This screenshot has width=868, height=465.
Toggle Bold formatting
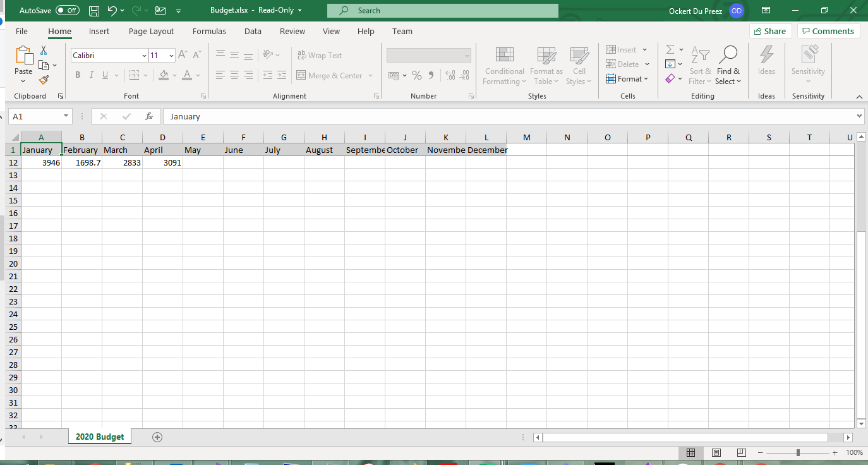click(x=78, y=75)
